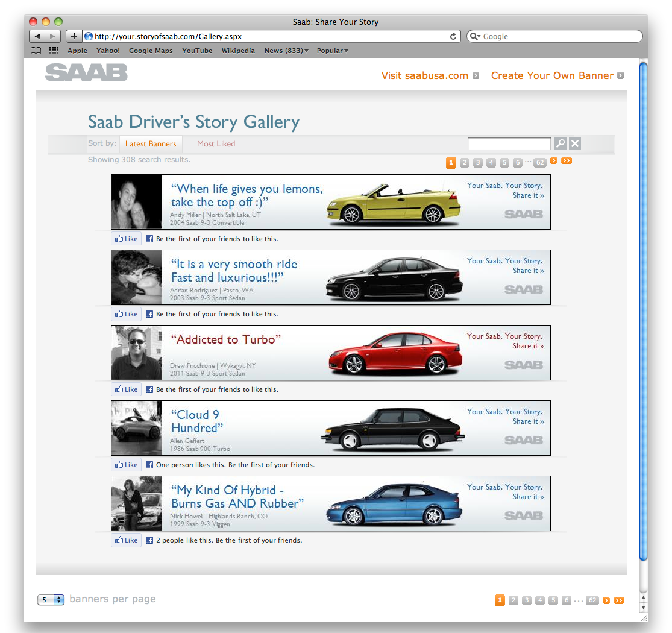
Task: Go to page 5 in top pagination
Action: click(504, 162)
